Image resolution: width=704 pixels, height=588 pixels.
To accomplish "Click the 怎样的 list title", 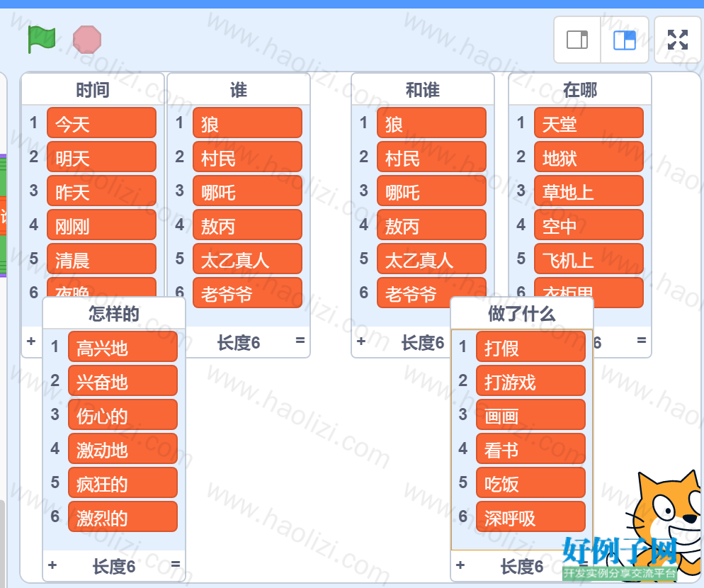I will coord(113,314).
